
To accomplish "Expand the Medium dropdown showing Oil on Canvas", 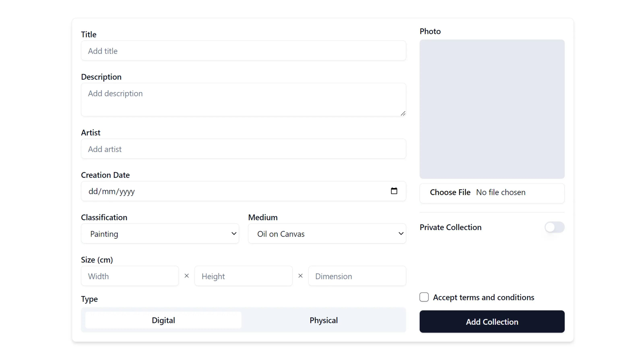I will tap(327, 233).
